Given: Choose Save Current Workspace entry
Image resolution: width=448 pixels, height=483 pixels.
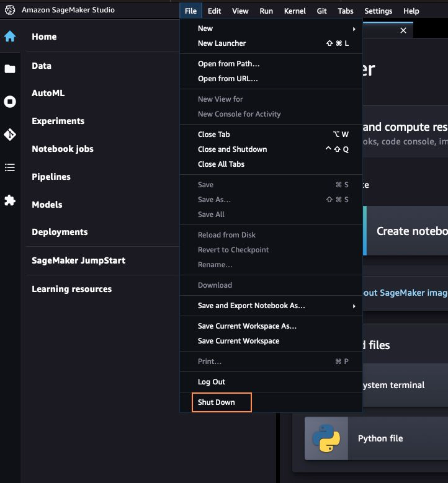Looking at the screenshot, I should point(271,341).
